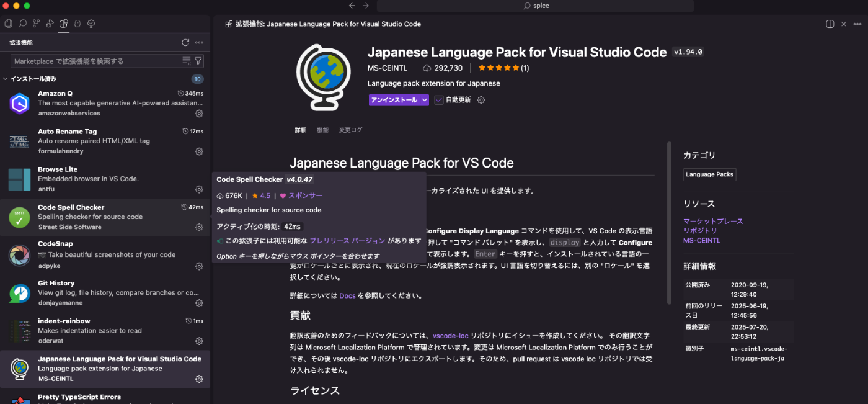Open manage gear for Browse Lite
Viewport: 868px width, 404px height.
pyautogui.click(x=199, y=189)
